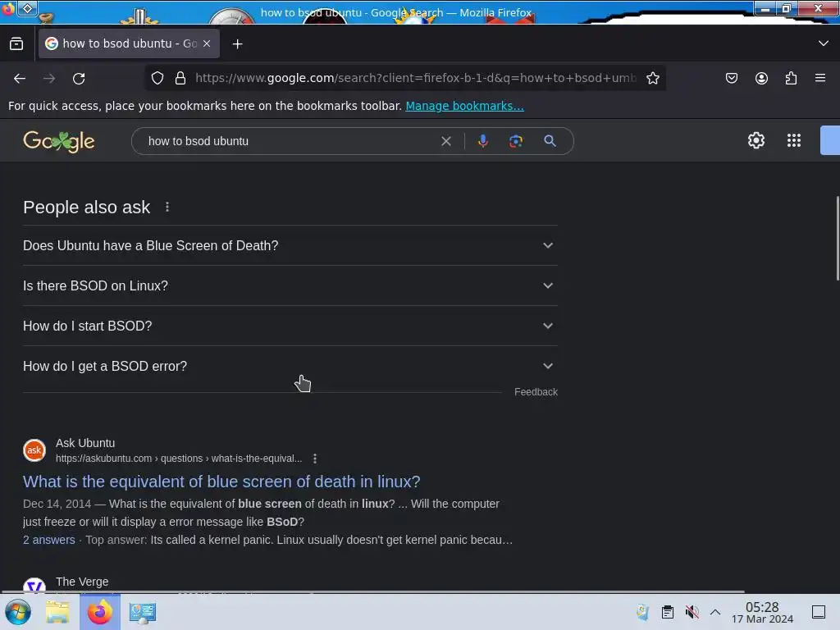This screenshot has width=840, height=630.
Task: Show desktop button in taskbar
Action: [x=818, y=612]
